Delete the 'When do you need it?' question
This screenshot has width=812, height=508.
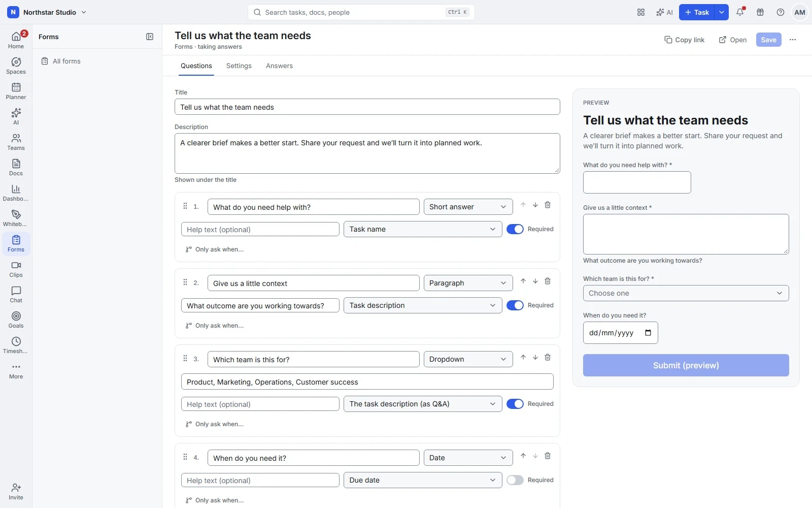548,456
